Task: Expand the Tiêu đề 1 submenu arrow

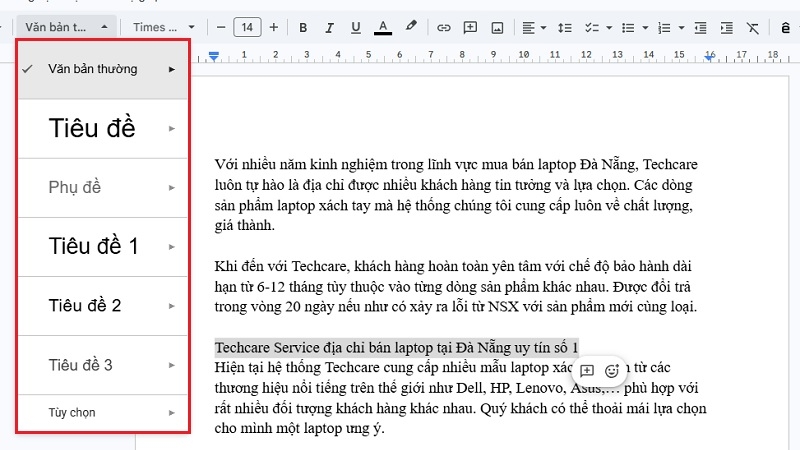Action: point(172,247)
